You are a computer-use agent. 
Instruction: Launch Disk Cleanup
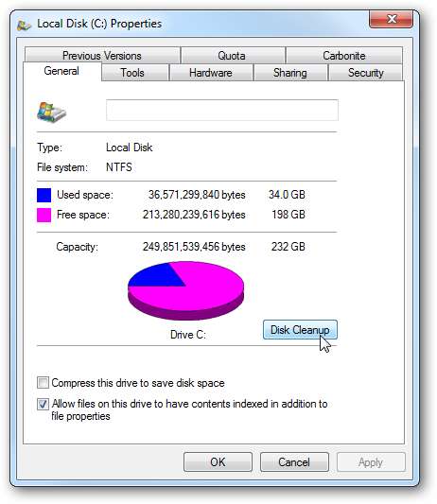pos(300,330)
